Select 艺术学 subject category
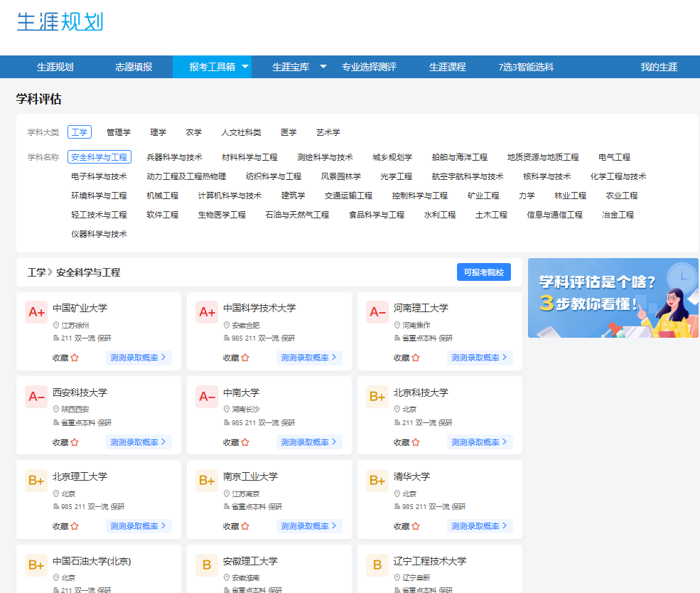Screen dimensions: 700x593 (x=328, y=132)
